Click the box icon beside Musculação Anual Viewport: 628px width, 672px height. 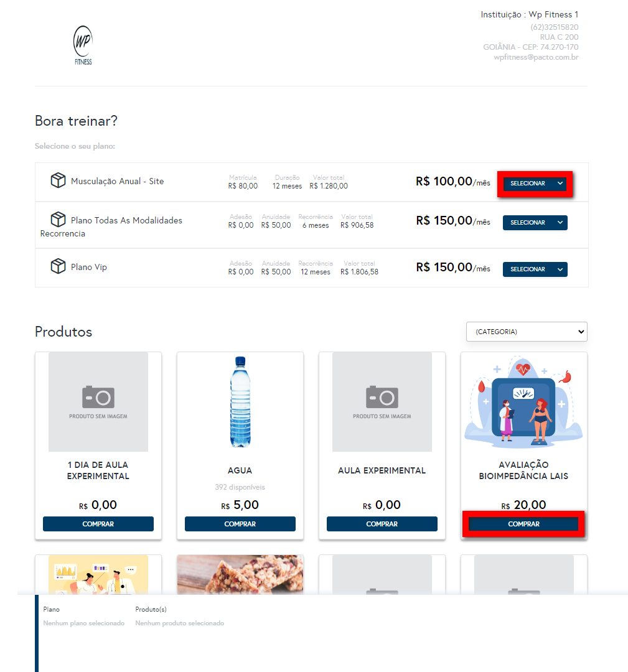point(58,180)
